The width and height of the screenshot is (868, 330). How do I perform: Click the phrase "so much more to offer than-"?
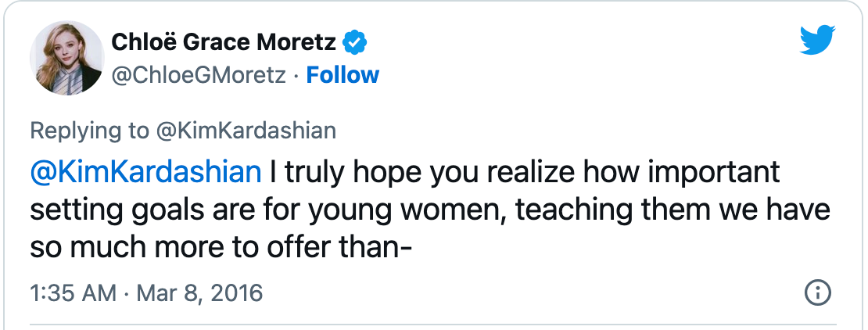pos(222,246)
